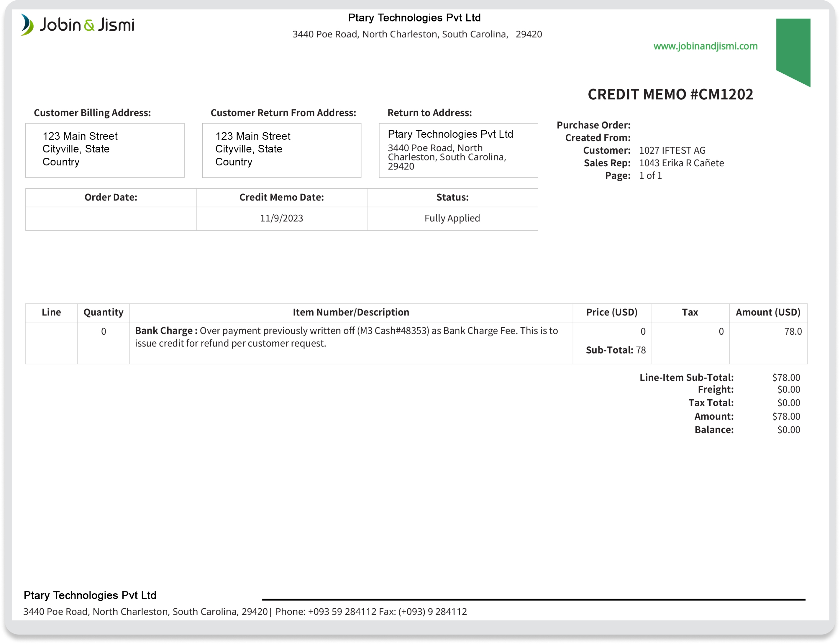The height and width of the screenshot is (644, 840).
Task: Select the Credit Memo Date 11/9/2023
Action: click(x=281, y=218)
